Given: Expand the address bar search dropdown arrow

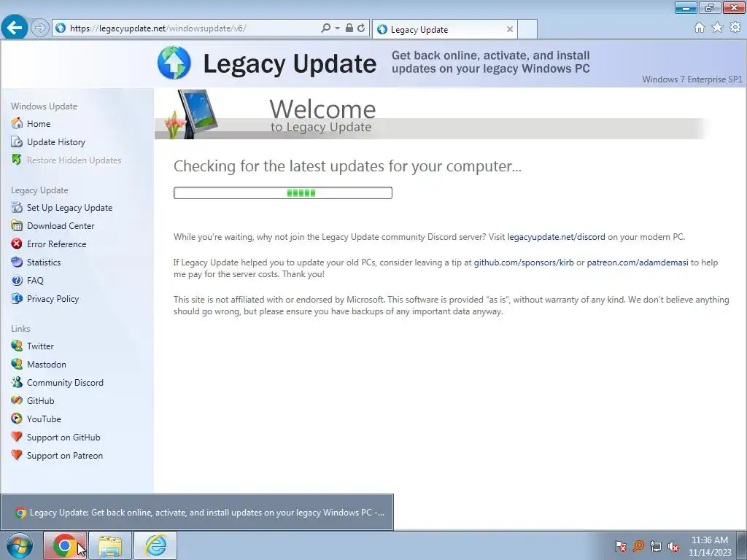Looking at the screenshot, I should pyautogui.click(x=337, y=28).
